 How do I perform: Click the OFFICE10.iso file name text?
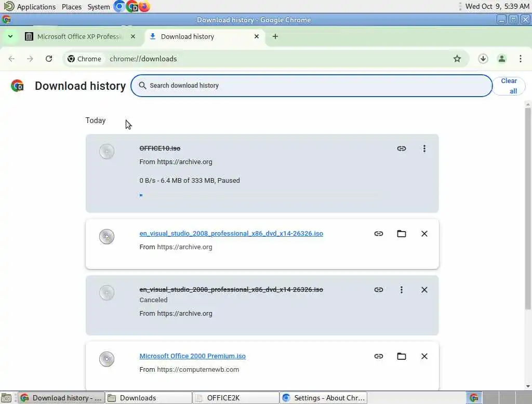pyautogui.click(x=160, y=148)
